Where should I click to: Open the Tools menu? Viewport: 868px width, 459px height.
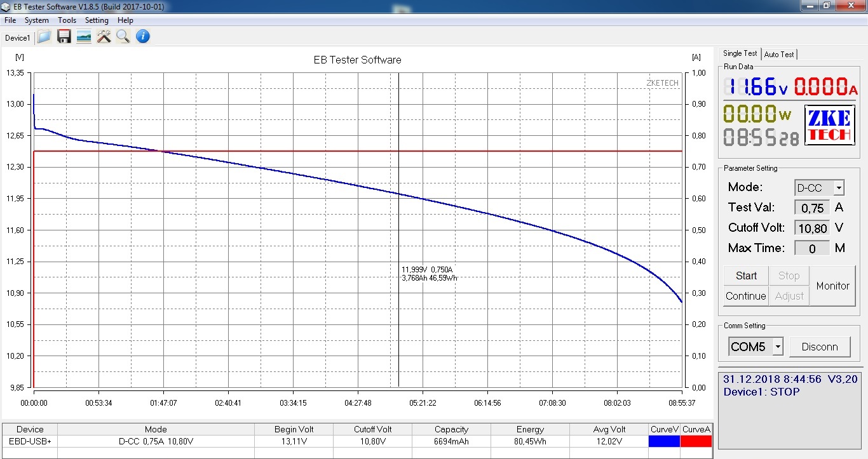(67, 20)
